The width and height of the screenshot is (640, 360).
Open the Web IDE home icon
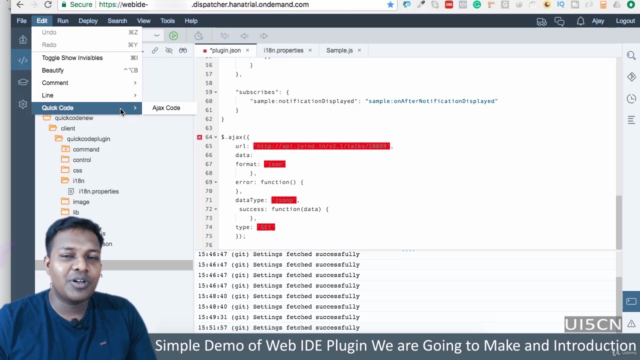(x=23, y=40)
